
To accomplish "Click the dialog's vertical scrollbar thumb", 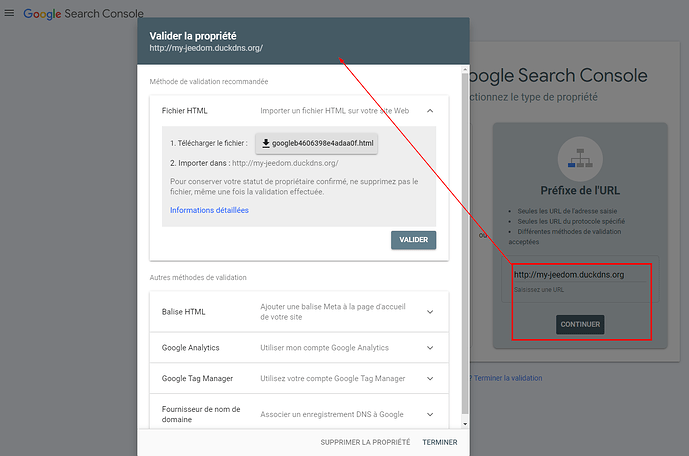I will (465, 242).
